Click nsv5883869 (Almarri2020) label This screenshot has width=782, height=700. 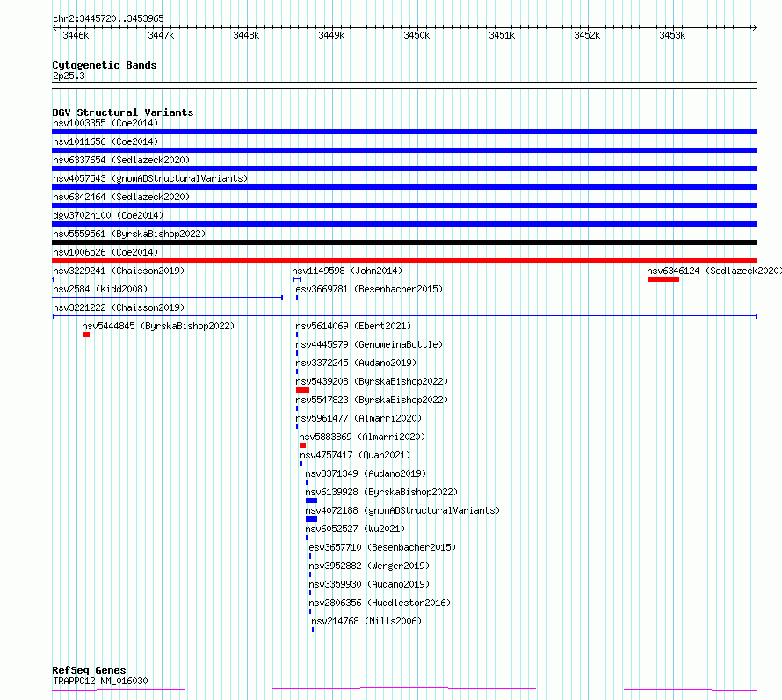(x=362, y=437)
